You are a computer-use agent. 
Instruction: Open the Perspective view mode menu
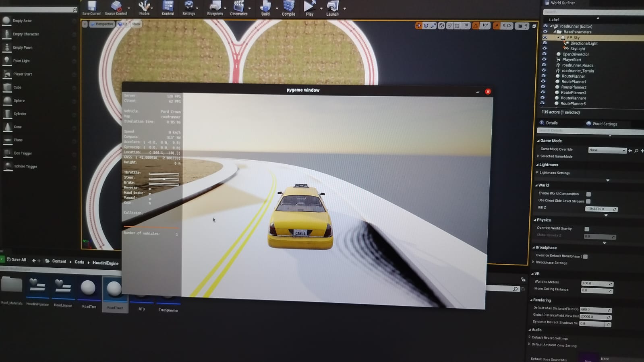click(x=102, y=24)
